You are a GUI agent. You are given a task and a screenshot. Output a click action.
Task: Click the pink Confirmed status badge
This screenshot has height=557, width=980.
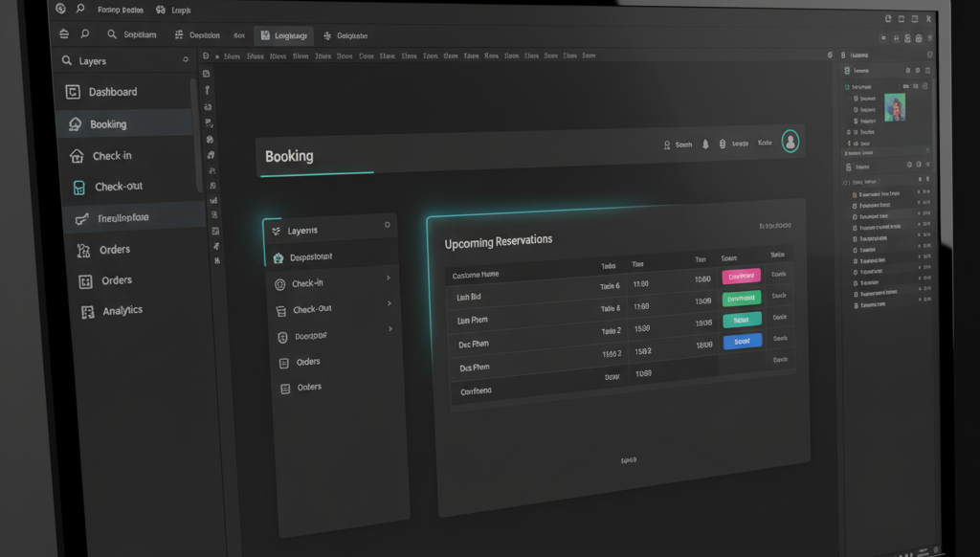tap(742, 277)
